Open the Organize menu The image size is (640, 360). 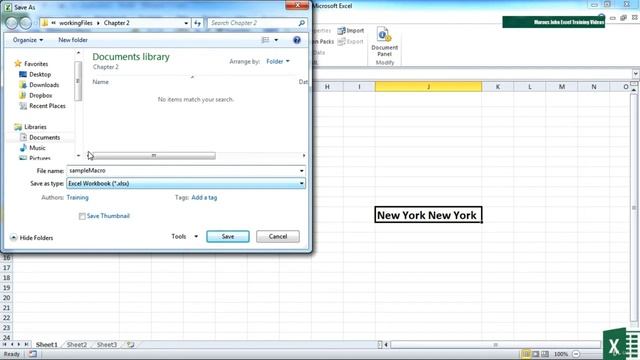coord(28,40)
